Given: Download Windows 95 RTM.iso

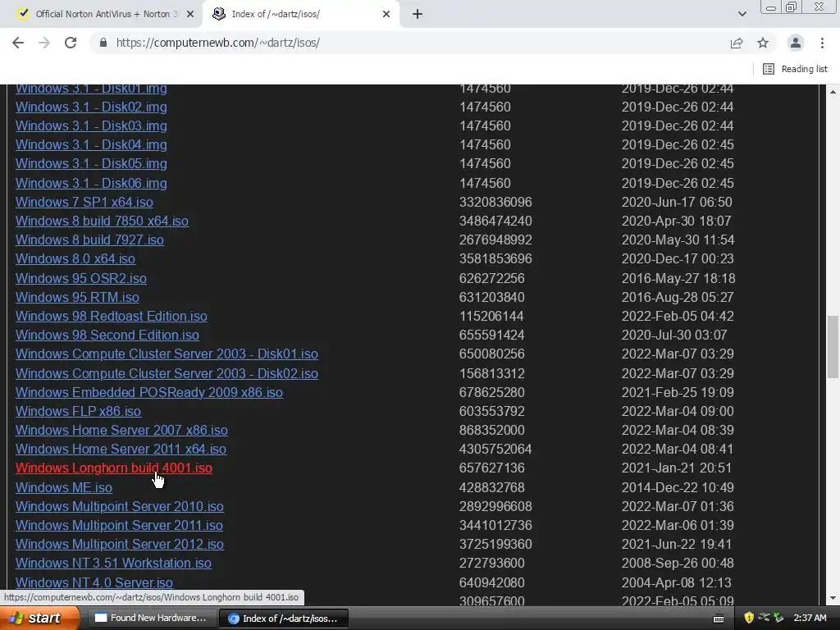Looking at the screenshot, I should [x=77, y=297].
